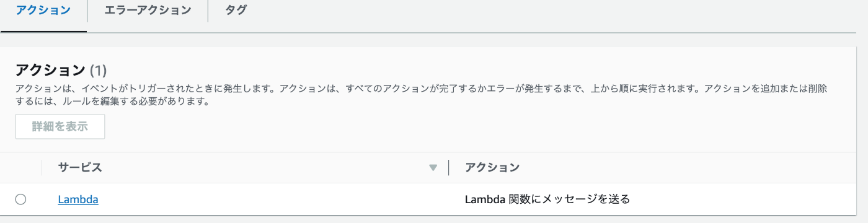The width and height of the screenshot is (868, 223).
Task: Open the タグ tab
Action: [x=236, y=11]
